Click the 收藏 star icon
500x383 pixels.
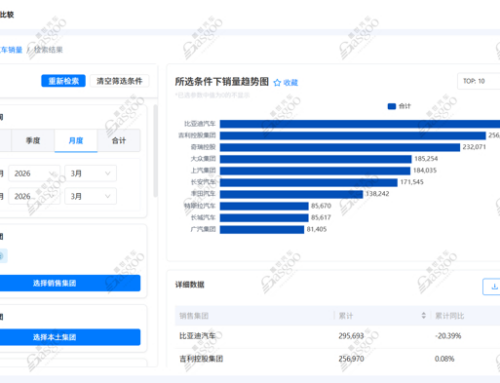click(x=277, y=83)
